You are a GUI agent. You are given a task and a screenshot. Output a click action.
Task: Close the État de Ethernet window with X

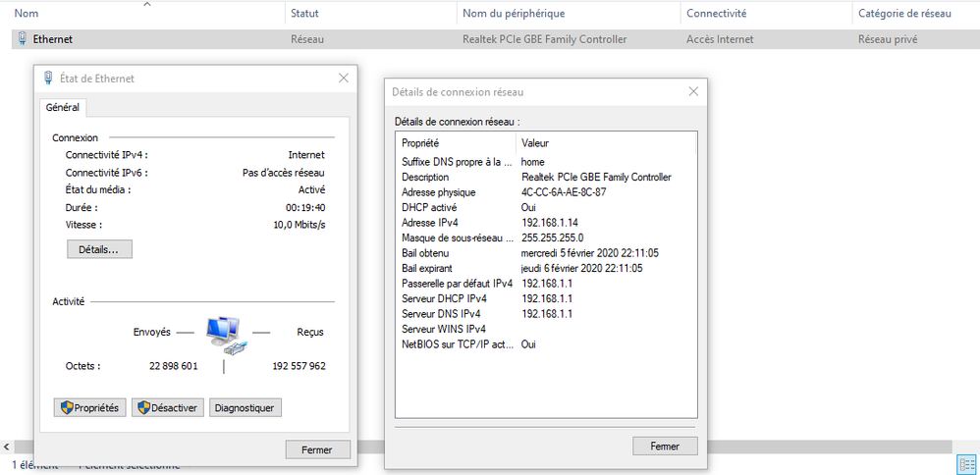pyautogui.click(x=344, y=79)
